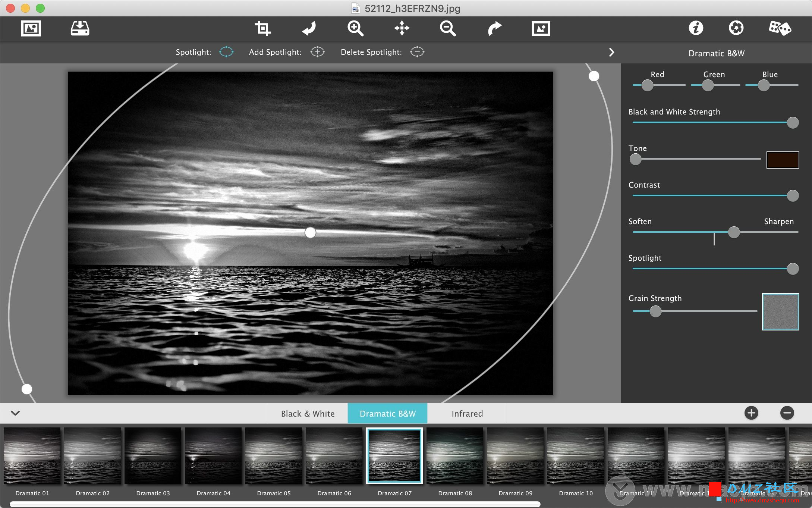Click the Contrast slider handle
Viewport: 812px width, 508px height.
pyautogui.click(x=793, y=195)
